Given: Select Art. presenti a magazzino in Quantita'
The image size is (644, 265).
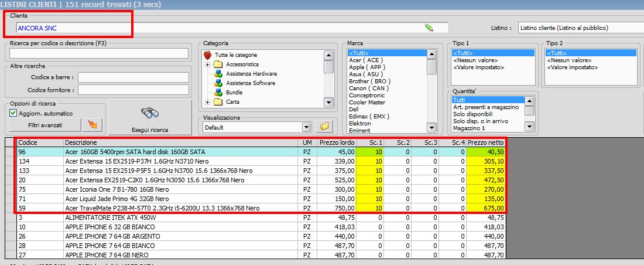Looking at the screenshot, I should click(x=486, y=107).
